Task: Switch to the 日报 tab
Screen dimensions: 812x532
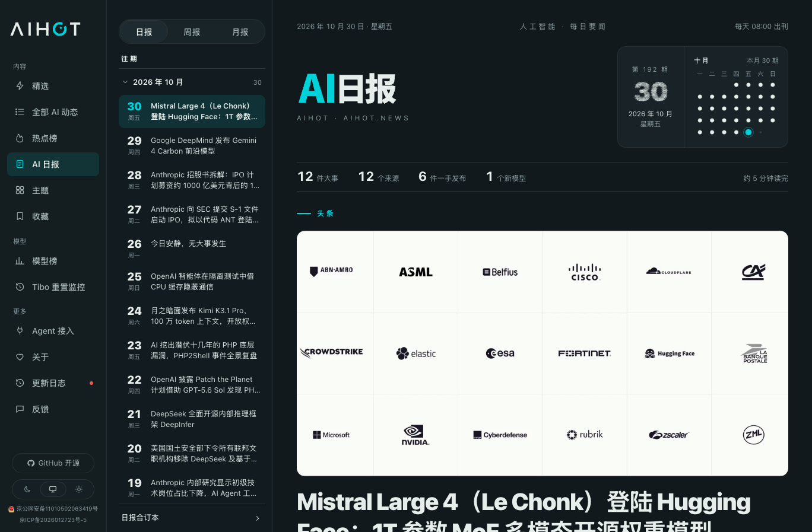Action: pos(144,32)
